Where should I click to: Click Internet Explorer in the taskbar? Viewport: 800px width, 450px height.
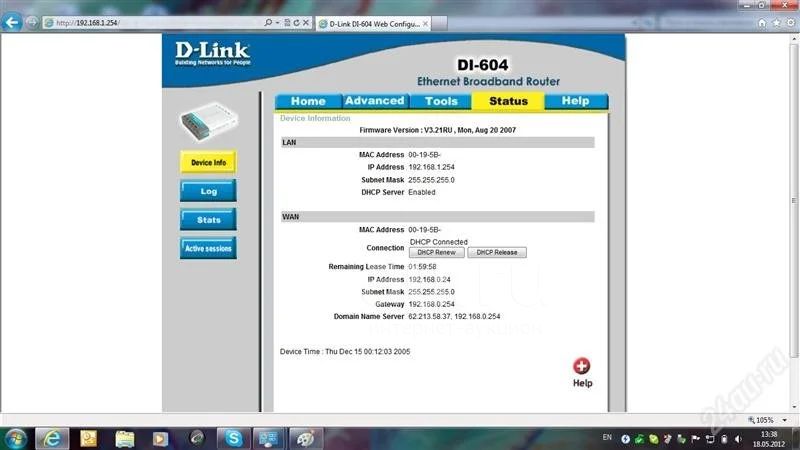click(52, 439)
